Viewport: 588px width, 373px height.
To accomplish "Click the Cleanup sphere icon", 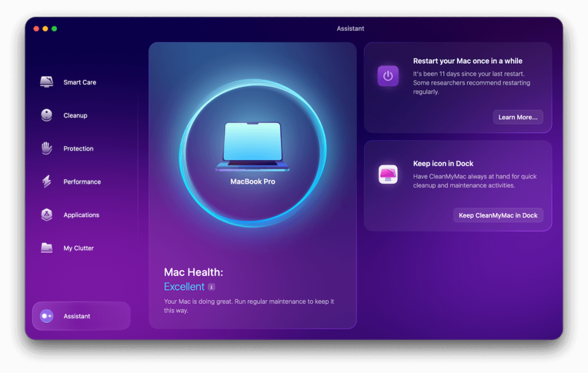I will pos(47,115).
